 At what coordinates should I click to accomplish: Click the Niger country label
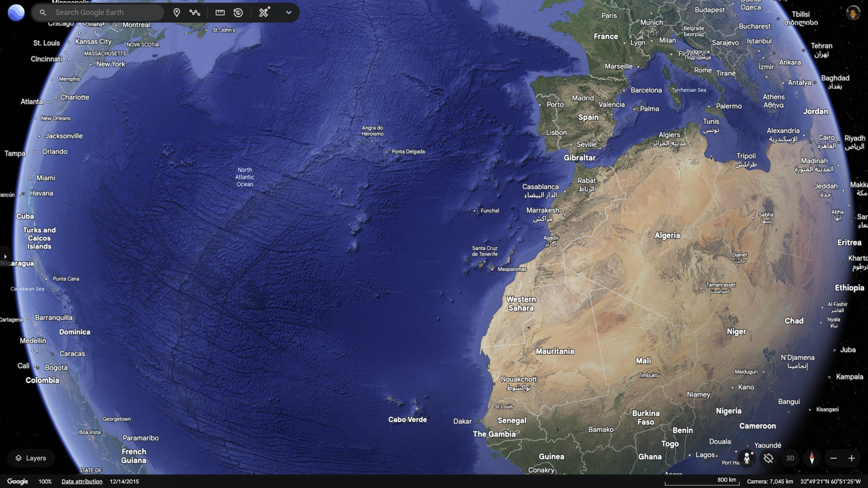736,332
